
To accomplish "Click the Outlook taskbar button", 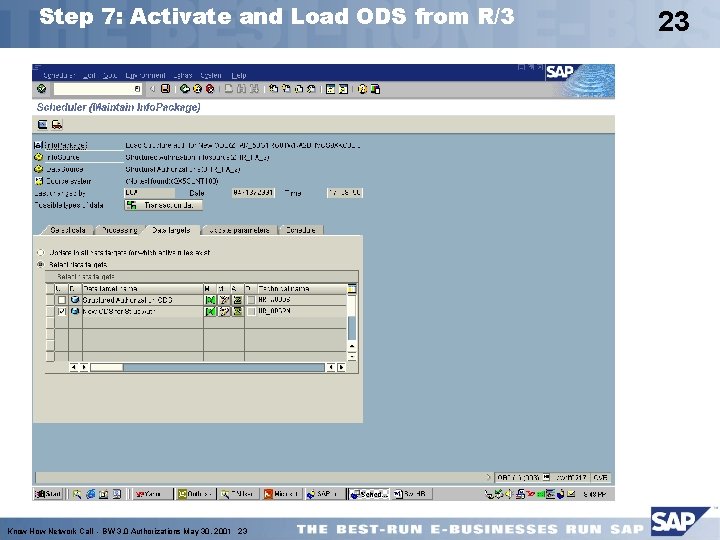I will click(x=196, y=494).
